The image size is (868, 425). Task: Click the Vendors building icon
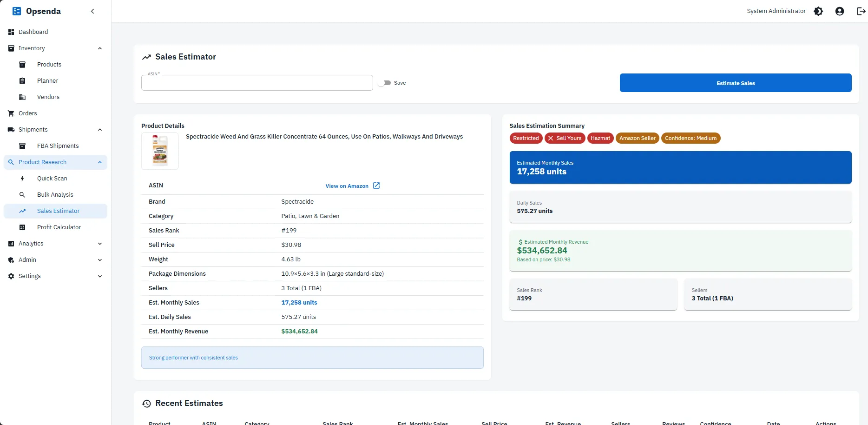[x=22, y=97]
